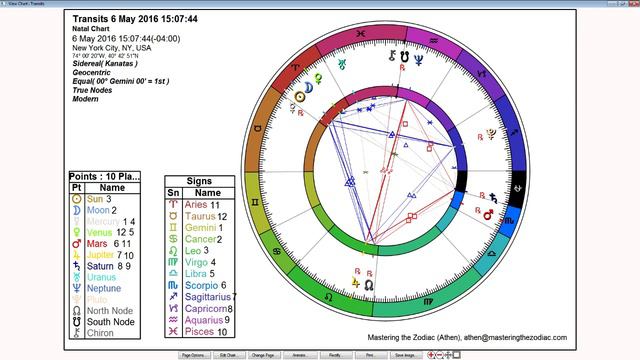Click 'Capricorn' name in the Signs table

point(206,309)
